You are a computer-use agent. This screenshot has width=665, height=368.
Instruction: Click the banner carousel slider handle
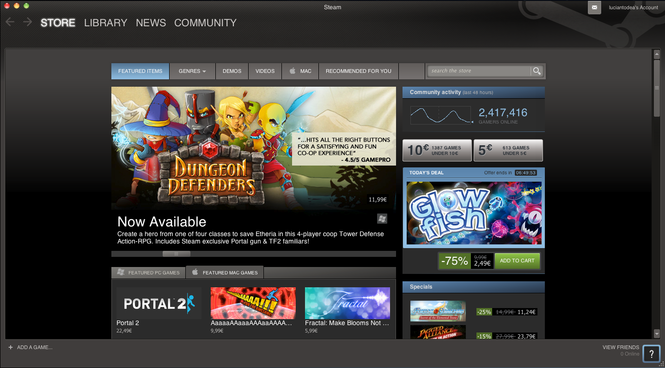pos(176,254)
